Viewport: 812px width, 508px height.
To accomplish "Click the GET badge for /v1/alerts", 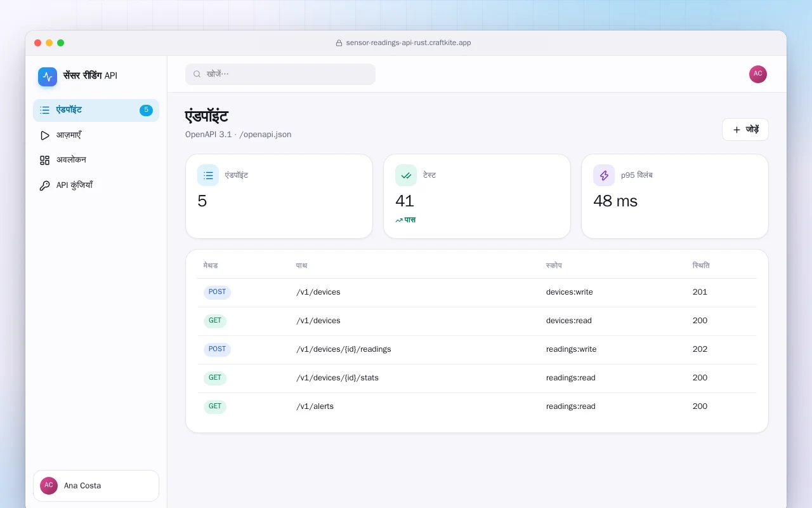I will (215, 407).
